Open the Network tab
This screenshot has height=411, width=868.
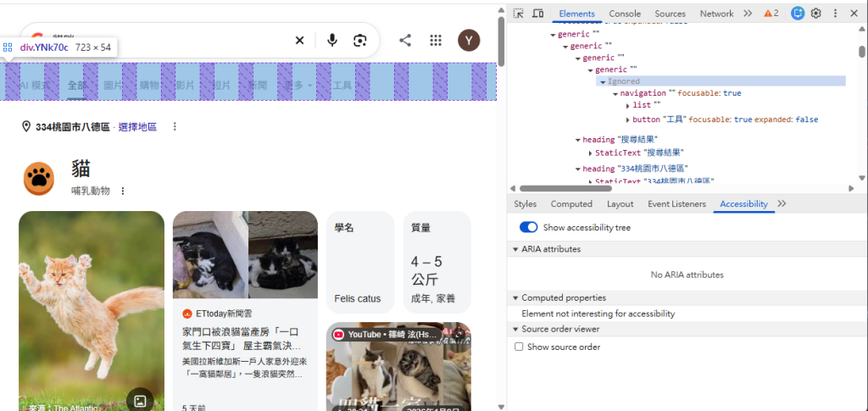[716, 14]
